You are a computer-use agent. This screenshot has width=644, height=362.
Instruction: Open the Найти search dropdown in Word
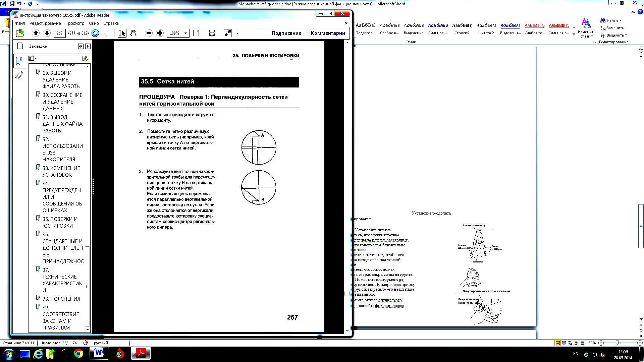click(x=611, y=20)
